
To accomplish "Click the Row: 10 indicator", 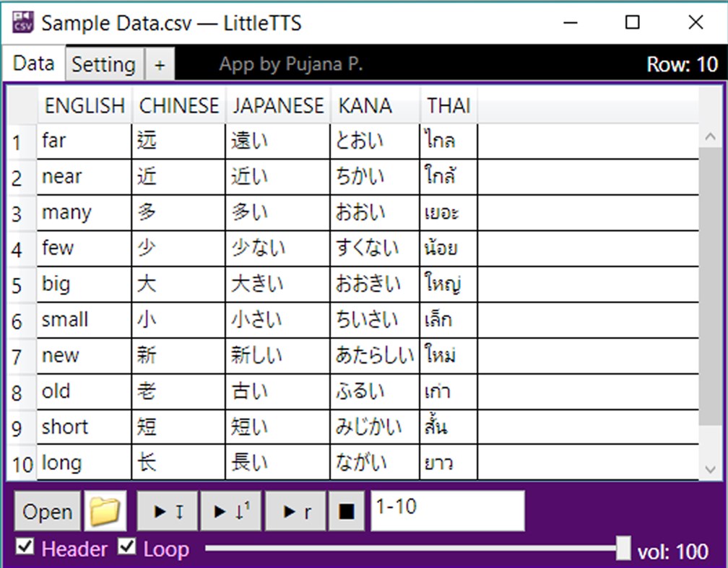I will (682, 64).
